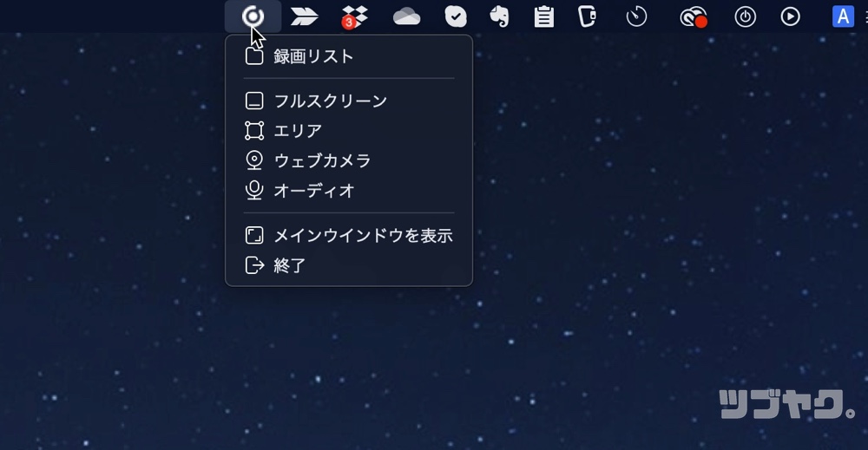Click microphone icon beside オーディオ
Viewport: 868px width, 450px height.
(254, 190)
